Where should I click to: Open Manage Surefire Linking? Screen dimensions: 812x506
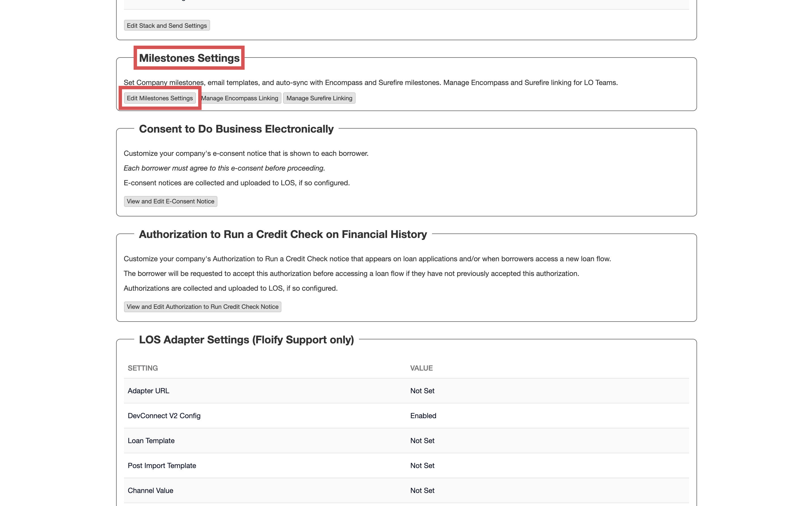(x=319, y=98)
